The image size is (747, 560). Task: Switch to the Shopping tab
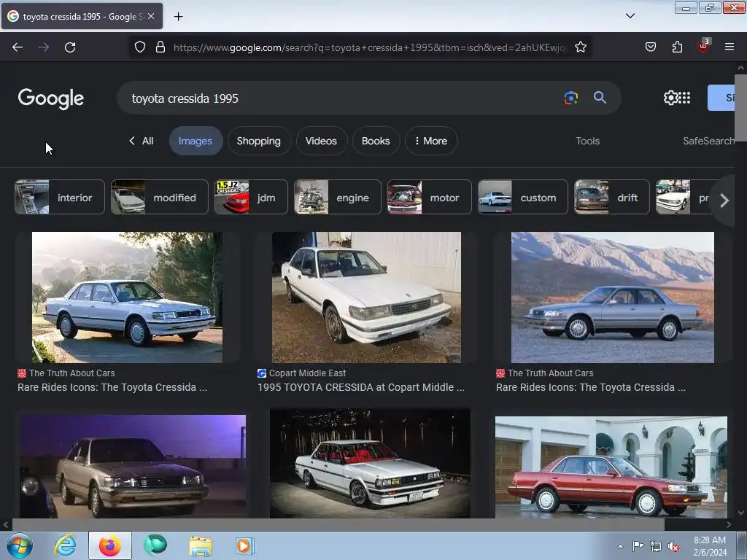tap(259, 141)
